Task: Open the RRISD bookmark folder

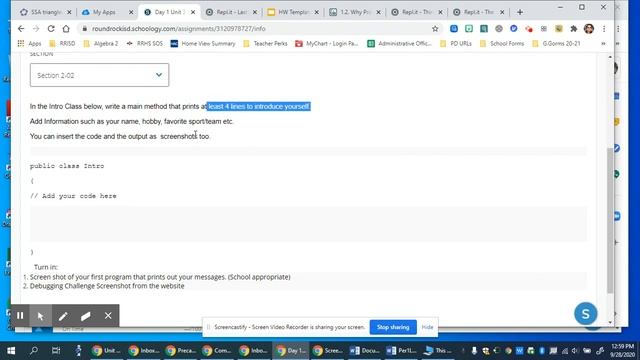Action: (x=62, y=43)
